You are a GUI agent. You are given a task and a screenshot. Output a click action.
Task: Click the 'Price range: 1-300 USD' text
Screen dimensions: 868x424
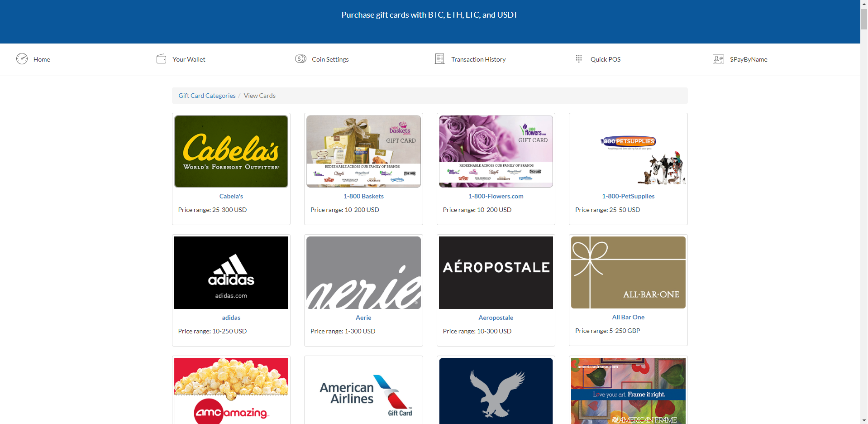click(343, 331)
